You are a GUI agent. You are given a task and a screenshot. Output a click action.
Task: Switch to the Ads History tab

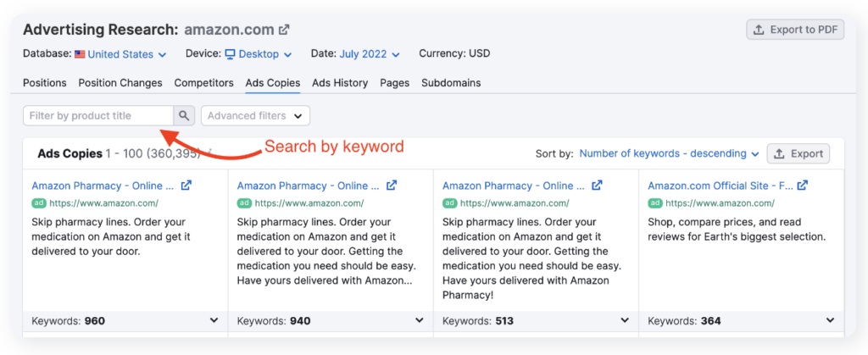point(340,83)
